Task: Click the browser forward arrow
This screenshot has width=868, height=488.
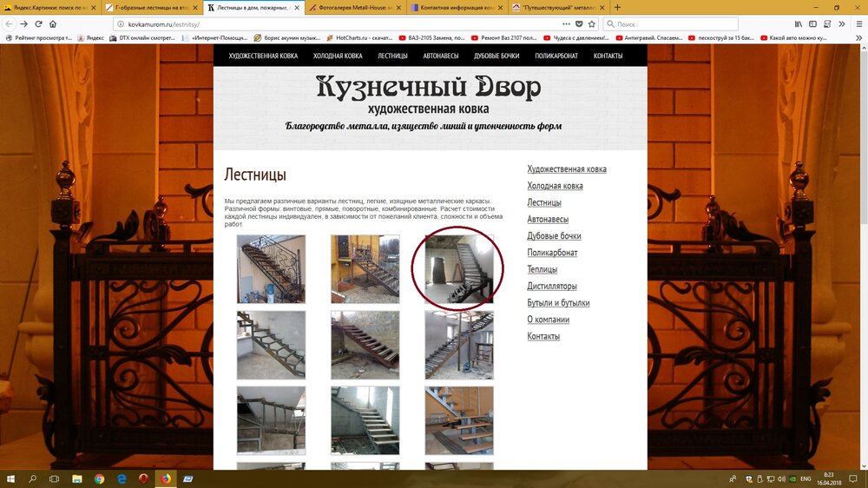Action: (x=23, y=23)
